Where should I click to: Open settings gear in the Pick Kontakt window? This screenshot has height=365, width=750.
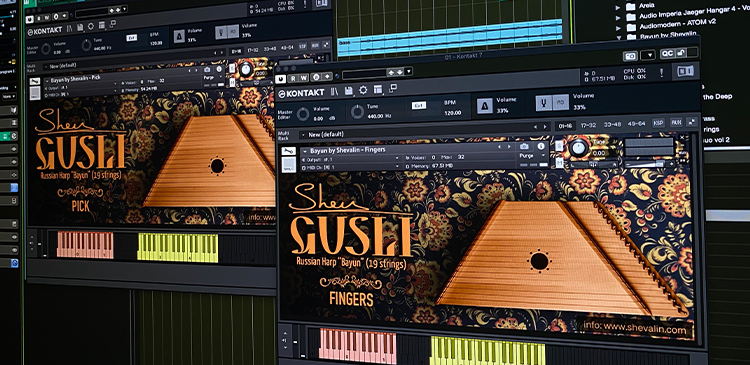(x=90, y=27)
